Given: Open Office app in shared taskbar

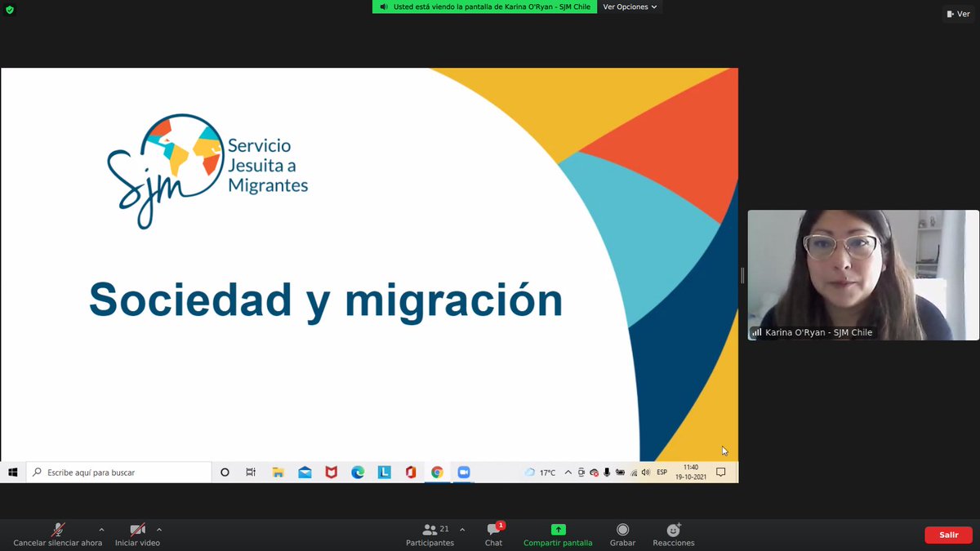Looking at the screenshot, I should coord(411,472).
